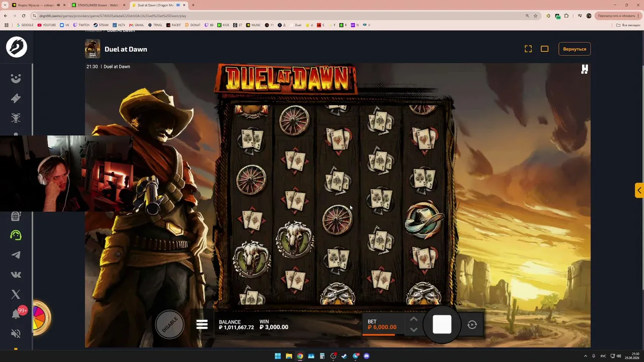Viewport: 644px width, 362px height.
Task: Open the STEAM bookmark
Action: click(101, 25)
